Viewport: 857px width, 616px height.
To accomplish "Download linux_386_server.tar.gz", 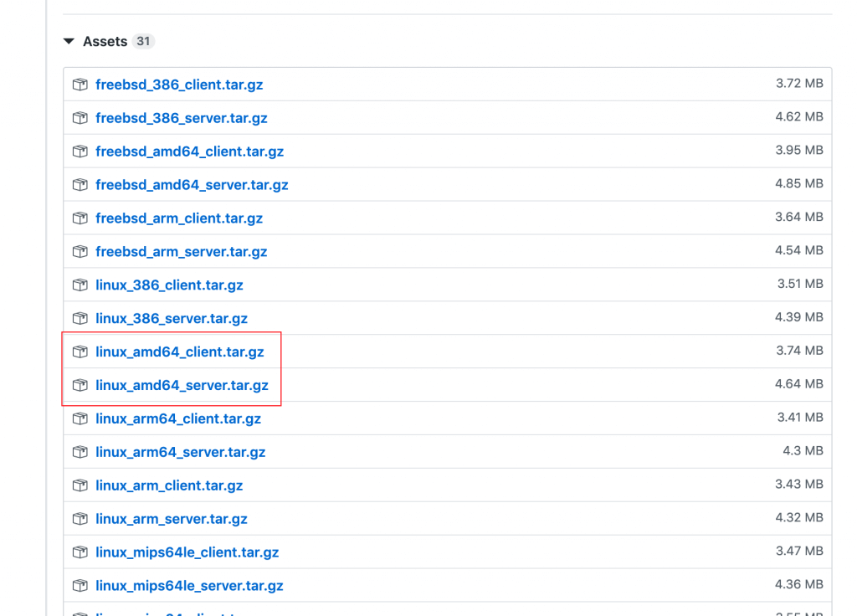I will (172, 319).
